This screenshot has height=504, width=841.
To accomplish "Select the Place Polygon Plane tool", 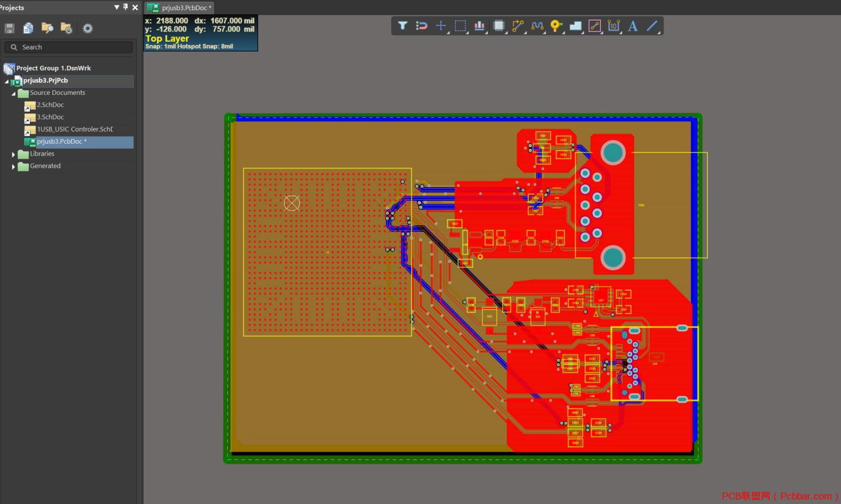I will [575, 26].
